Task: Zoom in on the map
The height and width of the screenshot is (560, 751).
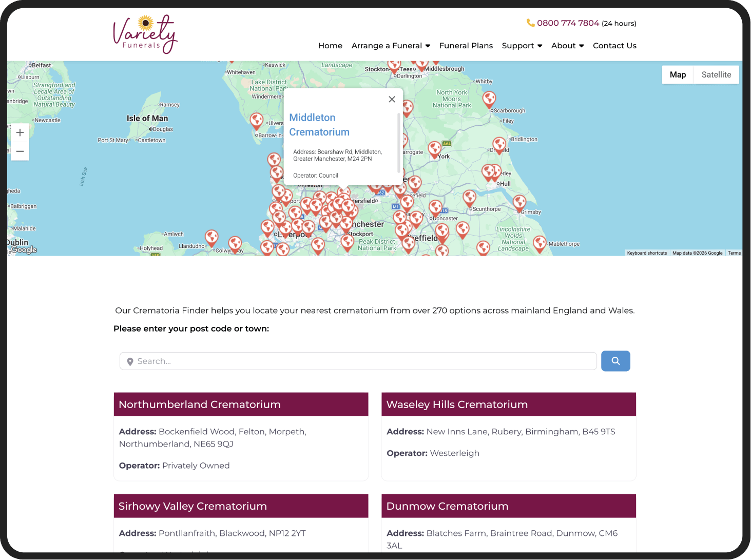Action: click(x=20, y=132)
